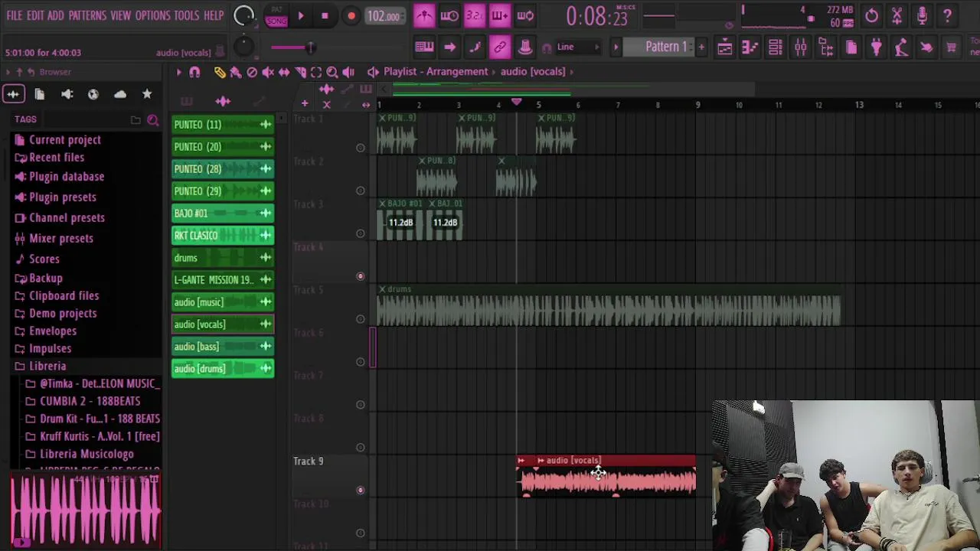This screenshot has height=551, width=980.
Task: Select the Playback speaker tool in the playlist
Action: tap(348, 72)
